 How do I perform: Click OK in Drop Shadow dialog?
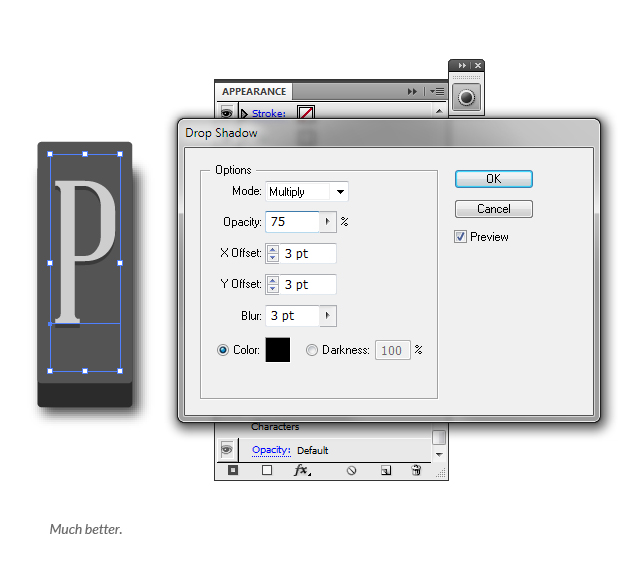tap(494, 179)
